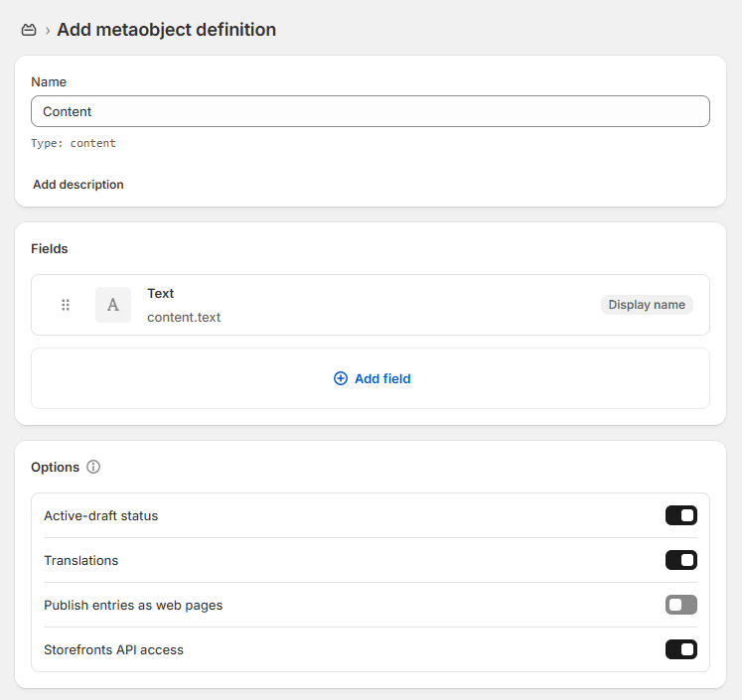Click the 'Type: content' label
Viewport: 742px width, 700px height.
coord(74,144)
